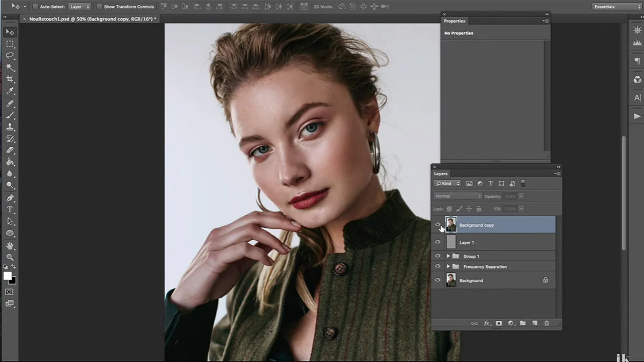Create a new adjustment layer

point(511,323)
